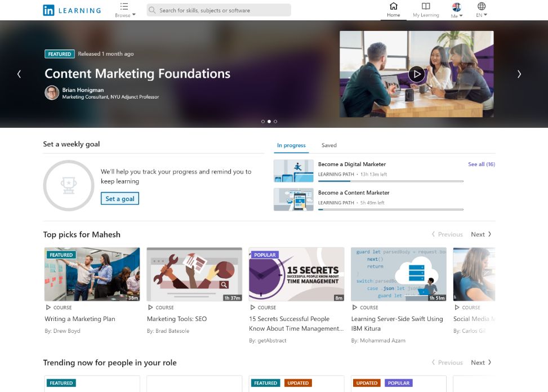Go to previous featured banner slide
Screen dimensions: 548x392
19,74
